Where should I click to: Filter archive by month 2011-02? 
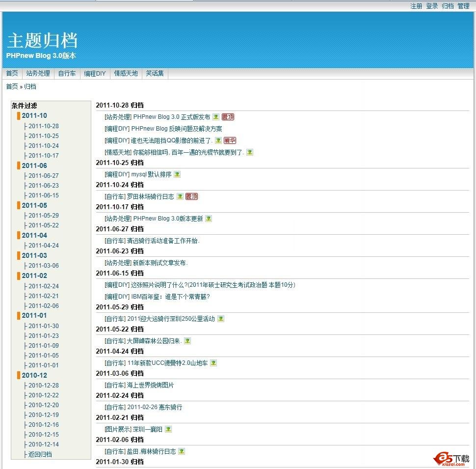coord(34,276)
